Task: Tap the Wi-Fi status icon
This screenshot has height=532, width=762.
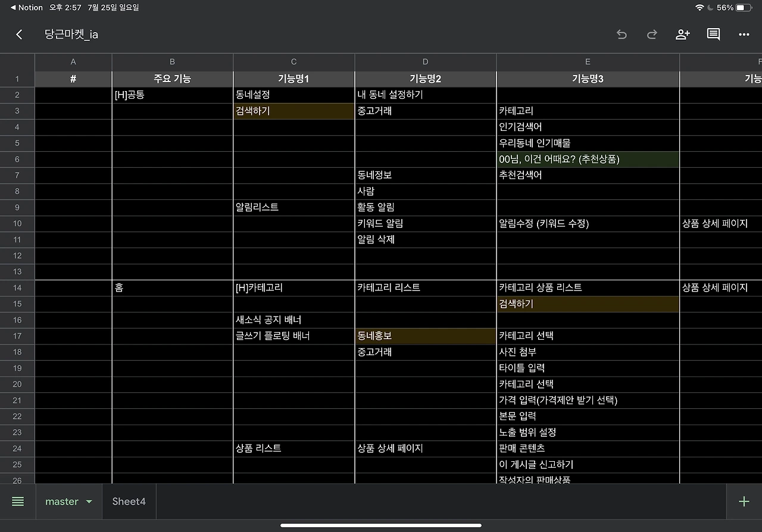Action: pyautogui.click(x=699, y=8)
